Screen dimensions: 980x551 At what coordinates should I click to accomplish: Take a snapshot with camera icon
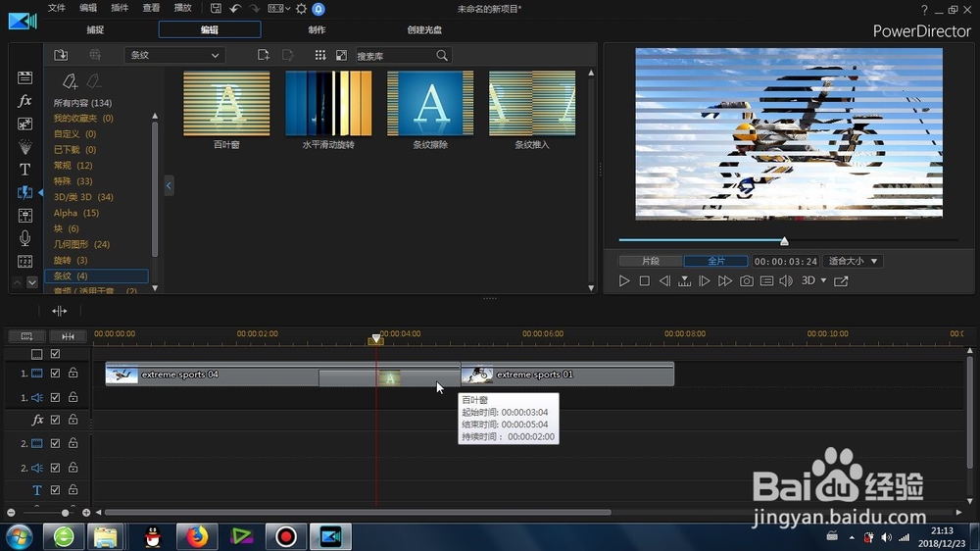[746, 280]
